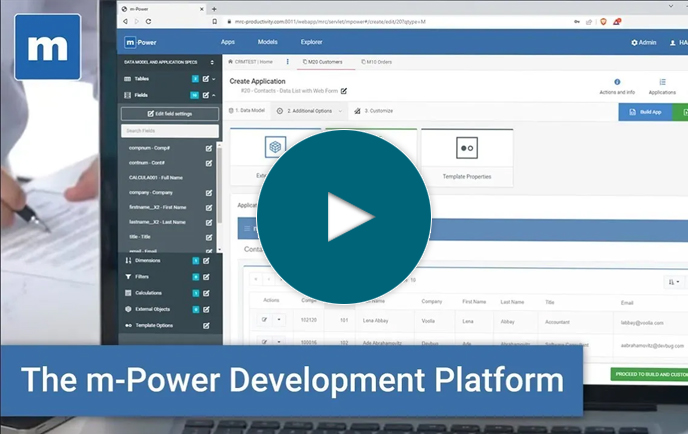The height and width of the screenshot is (434, 688).
Task: Open the Explorer menu
Action: (312, 42)
